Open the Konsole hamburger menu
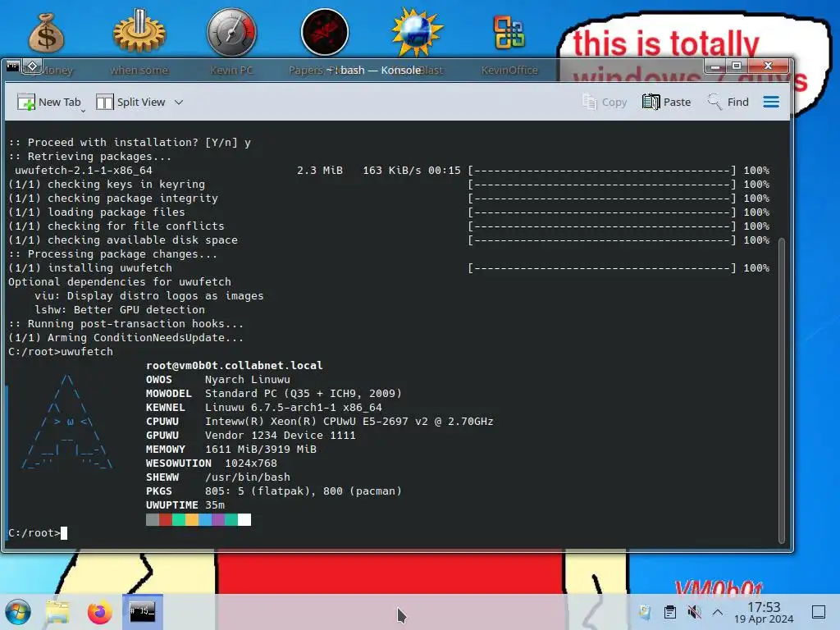 [x=771, y=102]
